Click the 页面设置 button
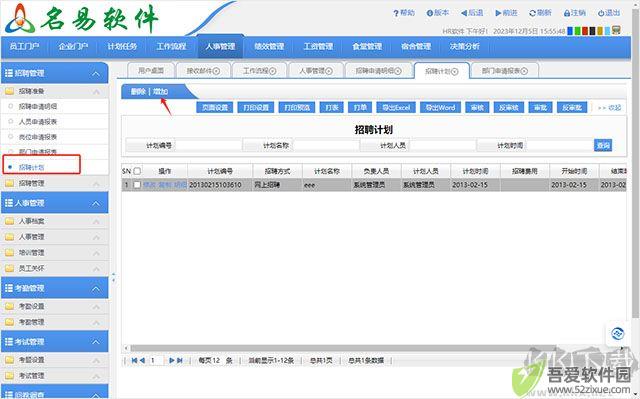Screen dimensions: 640x399 [215, 107]
